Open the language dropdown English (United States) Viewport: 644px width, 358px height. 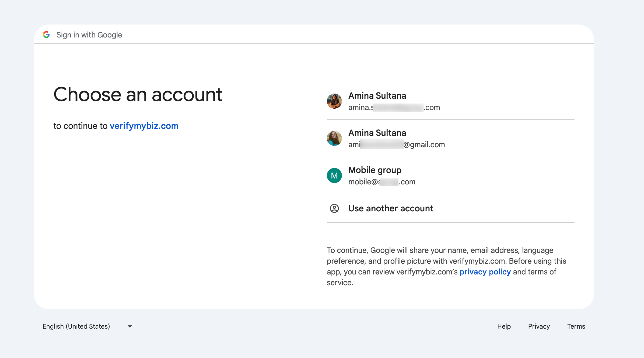(x=87, y=326)
